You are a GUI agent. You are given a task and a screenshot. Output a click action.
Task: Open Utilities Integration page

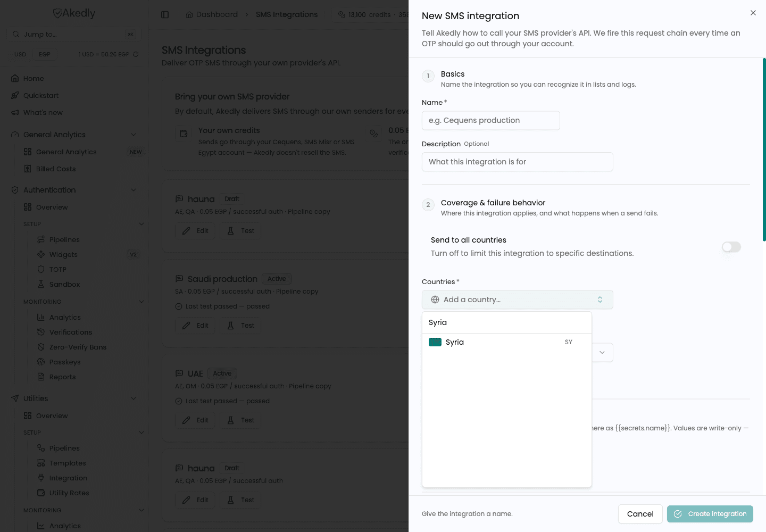(x=68, y=478)
